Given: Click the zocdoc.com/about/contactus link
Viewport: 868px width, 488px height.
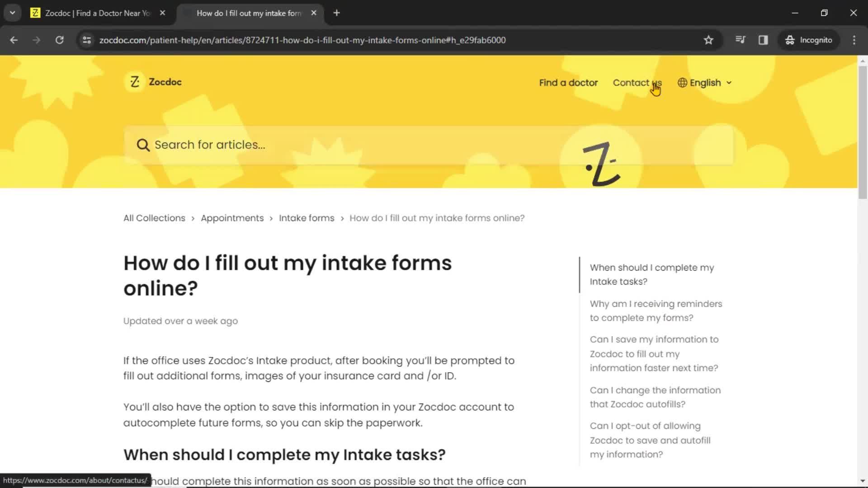Looking at the screenshot, I should 637,82.
